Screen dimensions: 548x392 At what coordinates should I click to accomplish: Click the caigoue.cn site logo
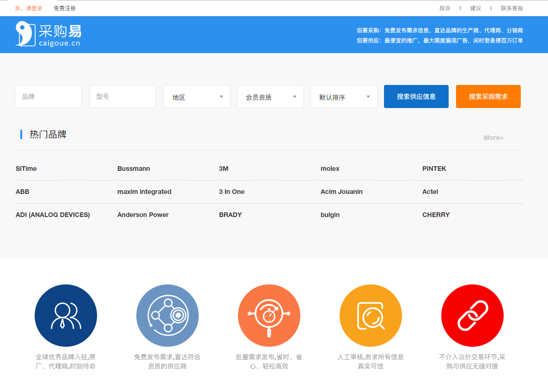tap(49, 34)
